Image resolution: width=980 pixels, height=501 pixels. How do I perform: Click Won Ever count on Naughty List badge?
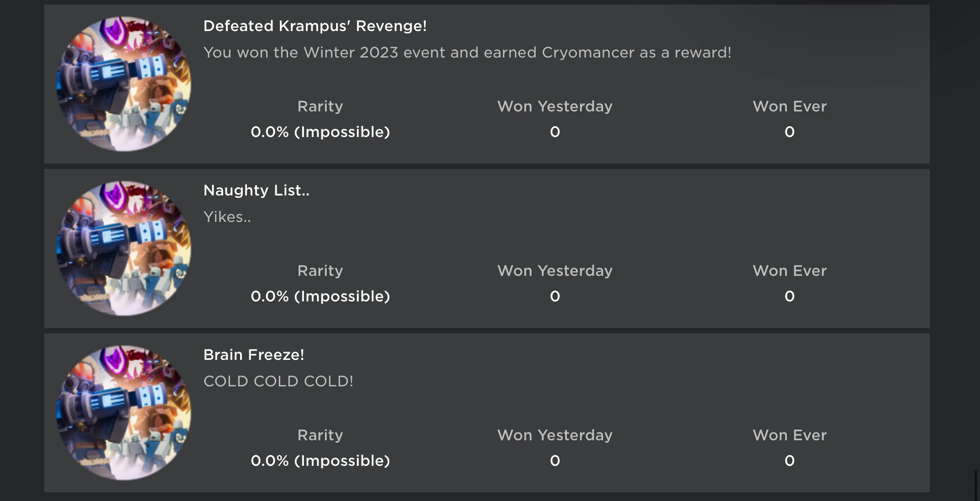(789, 296)
